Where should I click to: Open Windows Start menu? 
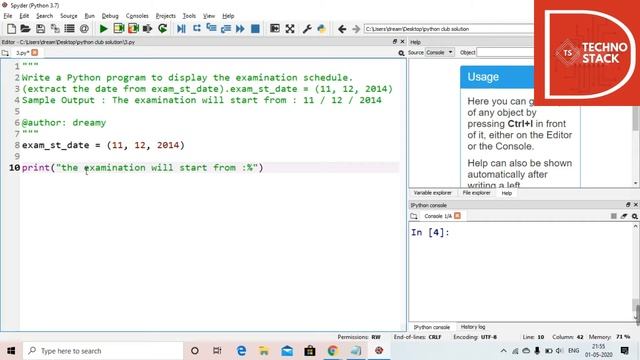pos(11,351)
